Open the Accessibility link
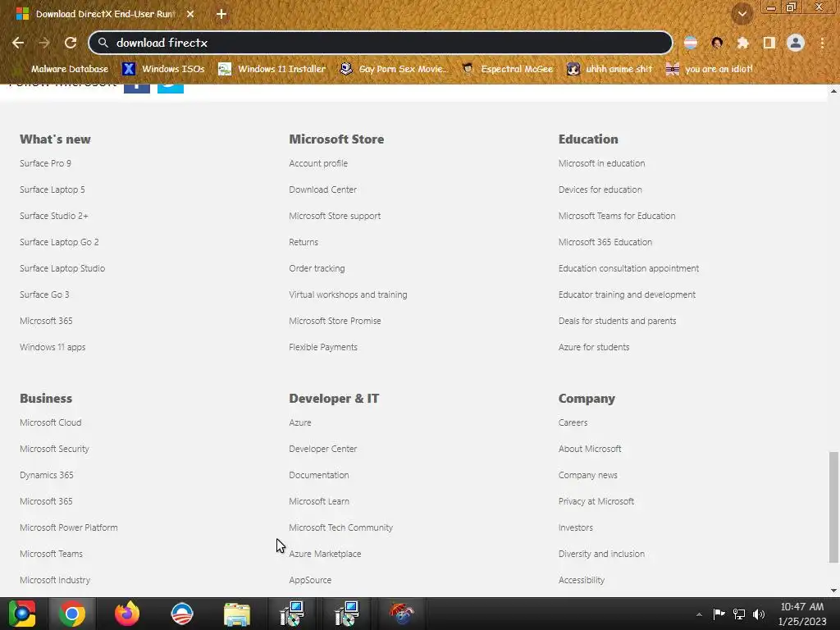 [582, 580]
